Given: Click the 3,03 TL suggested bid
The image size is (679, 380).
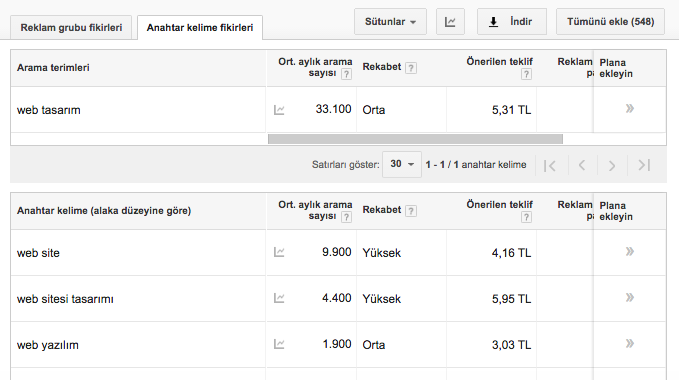Looking at the screenshot, I should pos(511,345).
